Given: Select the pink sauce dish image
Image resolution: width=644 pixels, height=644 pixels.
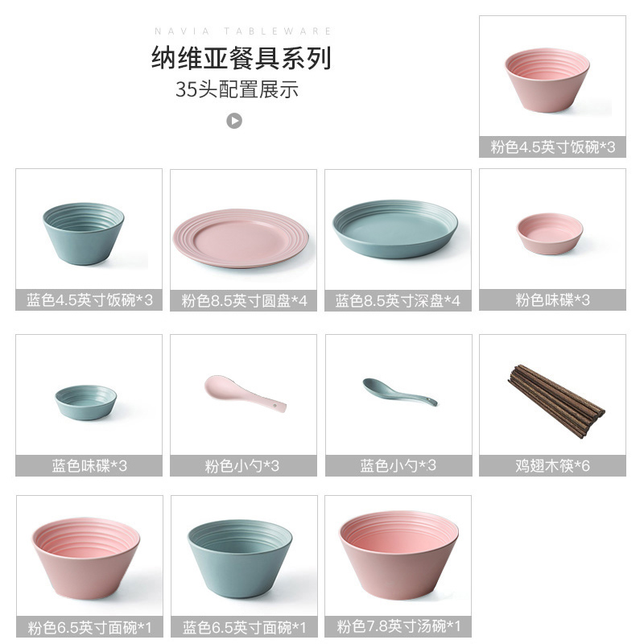Looking at the screenshot, I should 550,233.
